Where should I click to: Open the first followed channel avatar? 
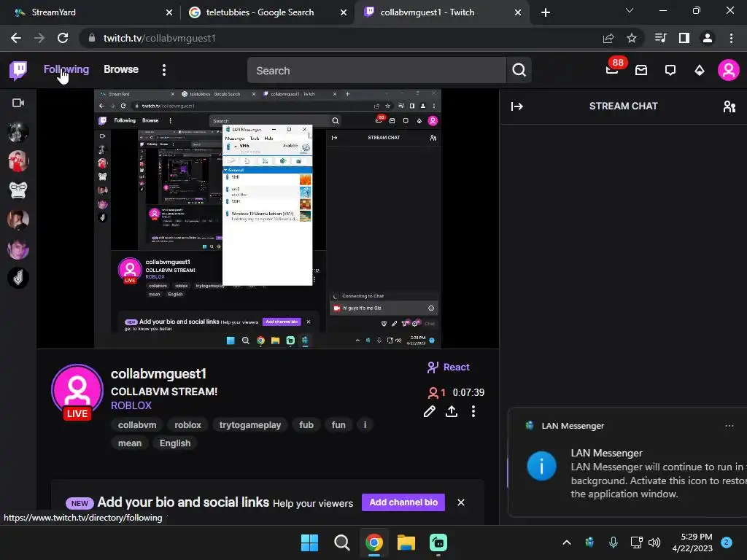coord(18,133)
